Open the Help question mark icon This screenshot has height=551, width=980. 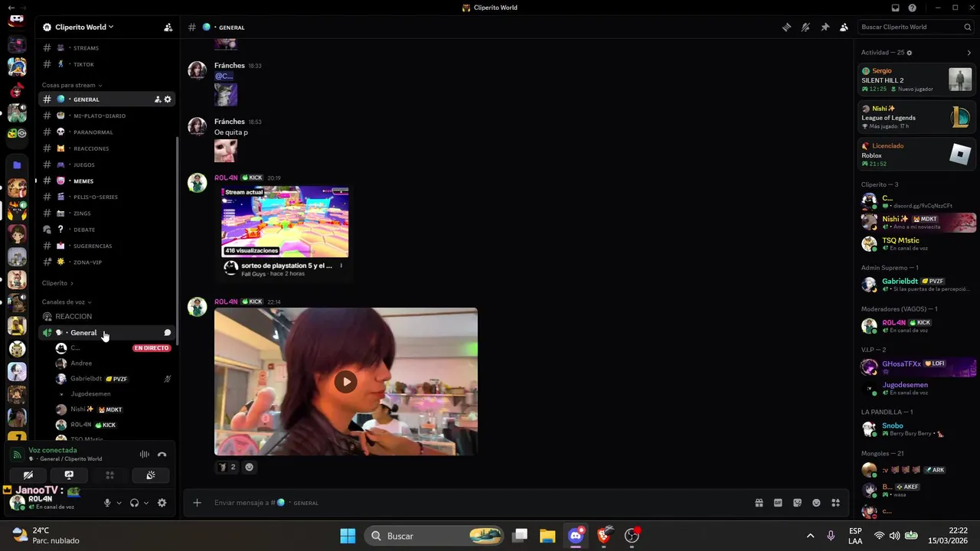[913, 8]
